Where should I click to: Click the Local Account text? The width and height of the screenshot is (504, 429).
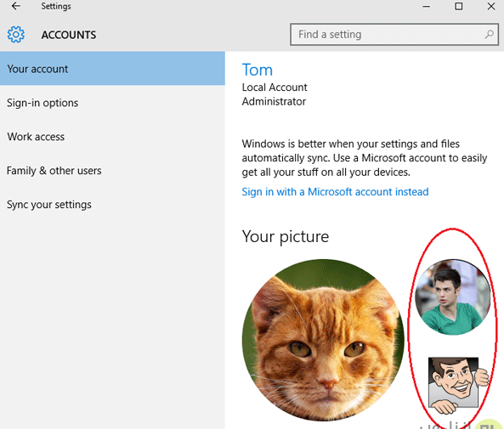click(275, 87)
